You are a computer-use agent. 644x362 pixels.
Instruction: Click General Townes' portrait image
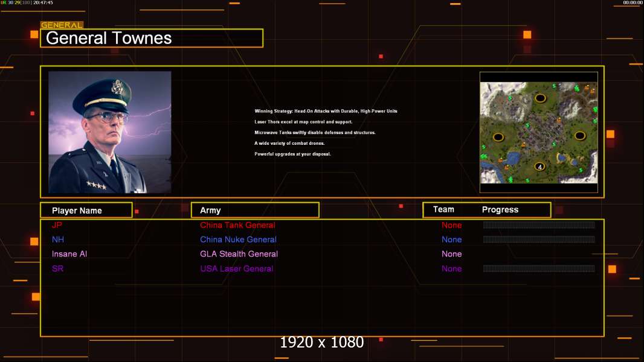tap(109, 132)
